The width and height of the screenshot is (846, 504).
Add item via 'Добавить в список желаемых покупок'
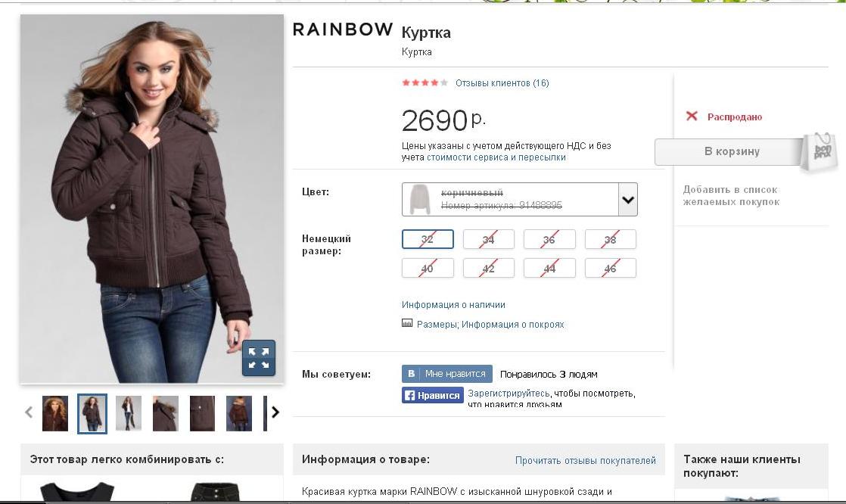[731, 195]
